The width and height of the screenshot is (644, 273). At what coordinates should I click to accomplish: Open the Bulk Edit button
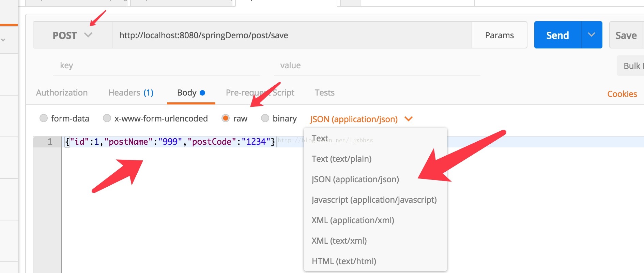[x=631, y=66]
